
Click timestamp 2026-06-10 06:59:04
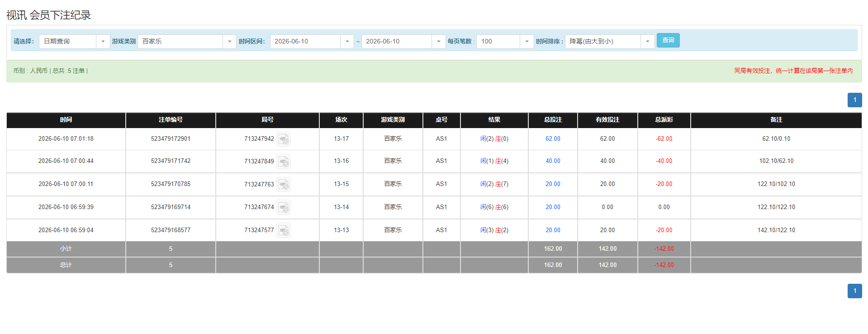click(x=66, y=230)
